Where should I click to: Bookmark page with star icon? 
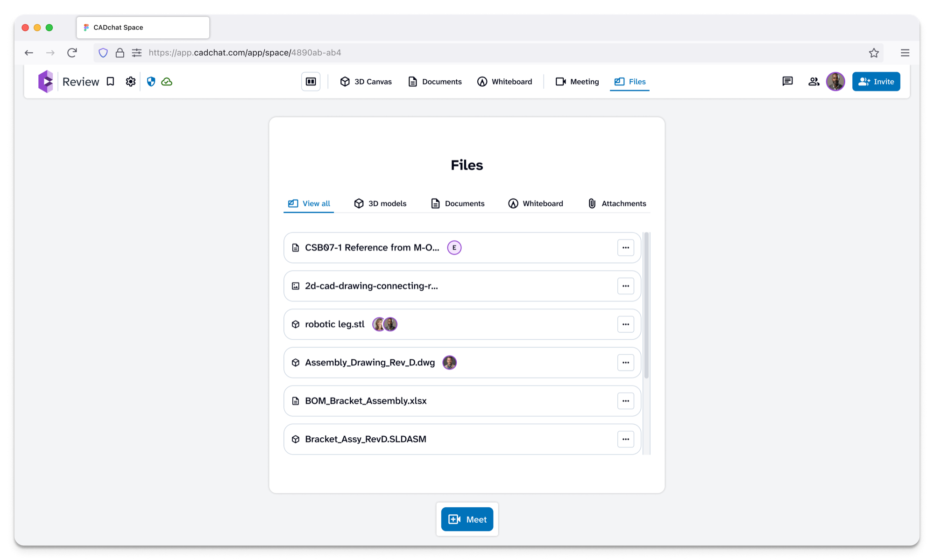(874, 53)
